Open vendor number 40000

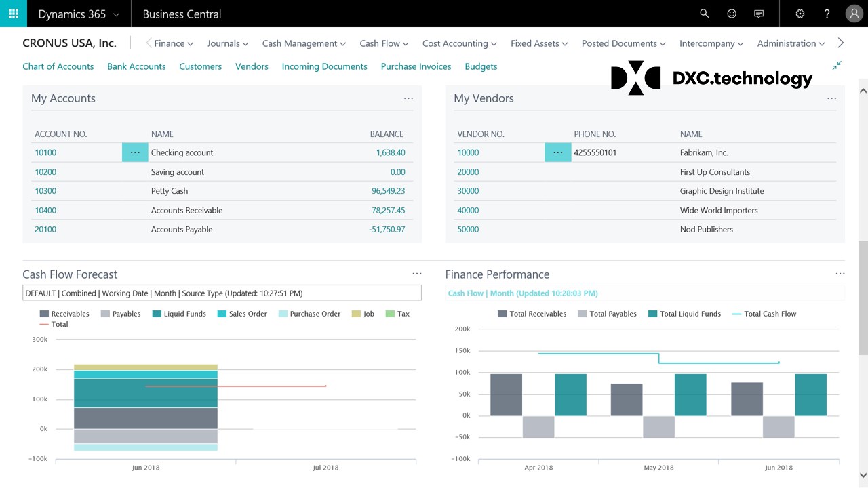click(469, 210)
